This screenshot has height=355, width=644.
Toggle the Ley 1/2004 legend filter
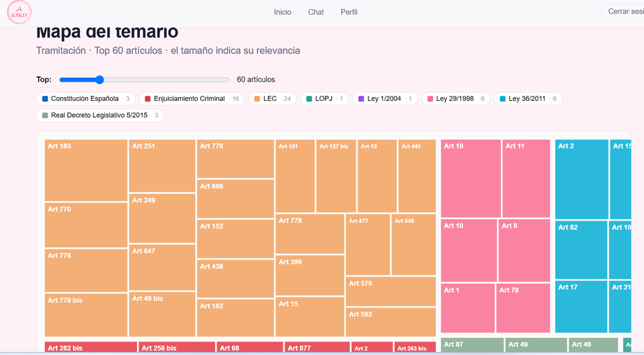tap(385, 99)
